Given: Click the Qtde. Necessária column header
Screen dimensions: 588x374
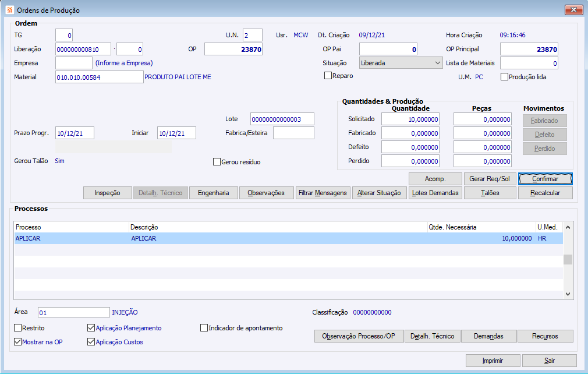Looking at the screenshot, I should [482, 227].
